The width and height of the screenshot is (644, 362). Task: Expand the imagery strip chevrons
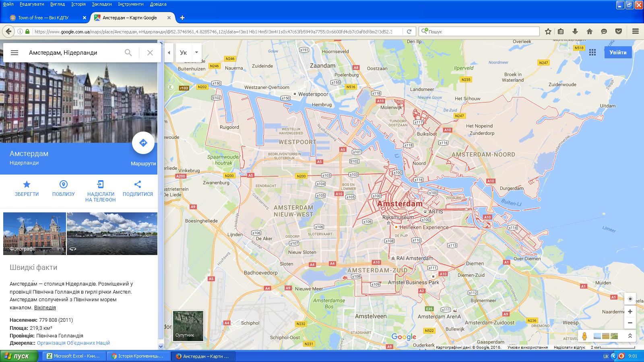[630, 336]
